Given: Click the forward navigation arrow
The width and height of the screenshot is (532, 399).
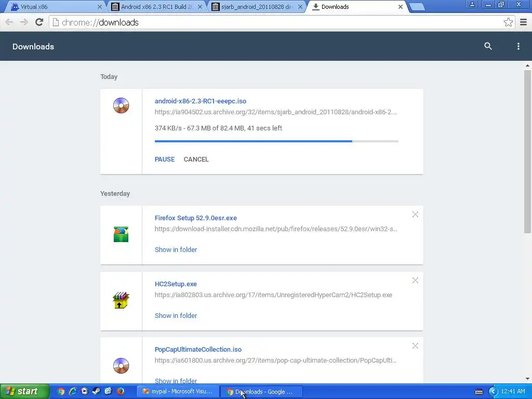Looking at the screenshot, I should [x=24, y=22].
